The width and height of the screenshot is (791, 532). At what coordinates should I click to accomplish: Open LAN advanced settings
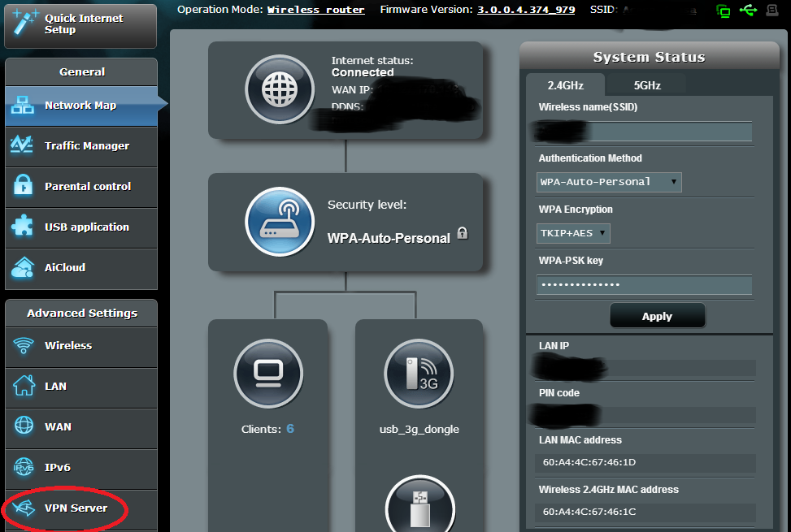point(81,387)
